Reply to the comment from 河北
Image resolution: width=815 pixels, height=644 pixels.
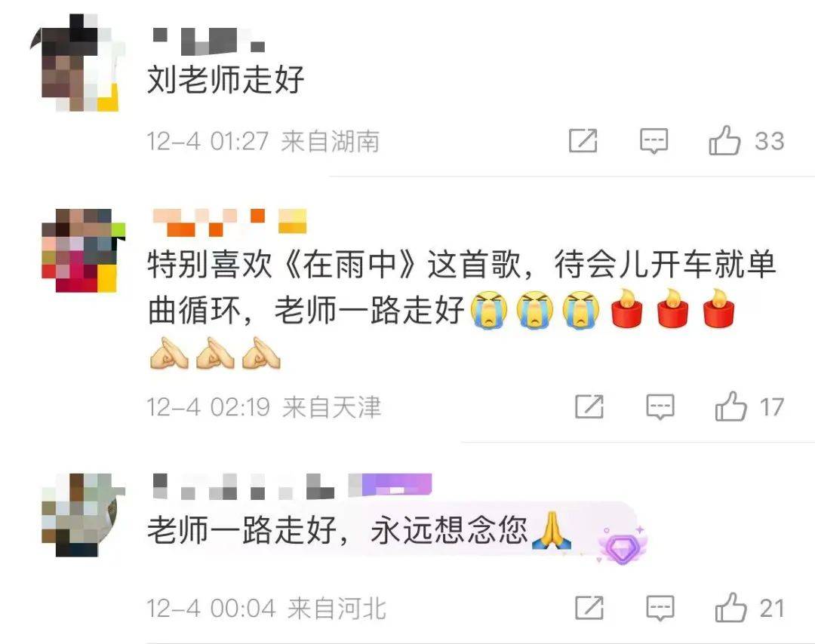pos(660,608)
